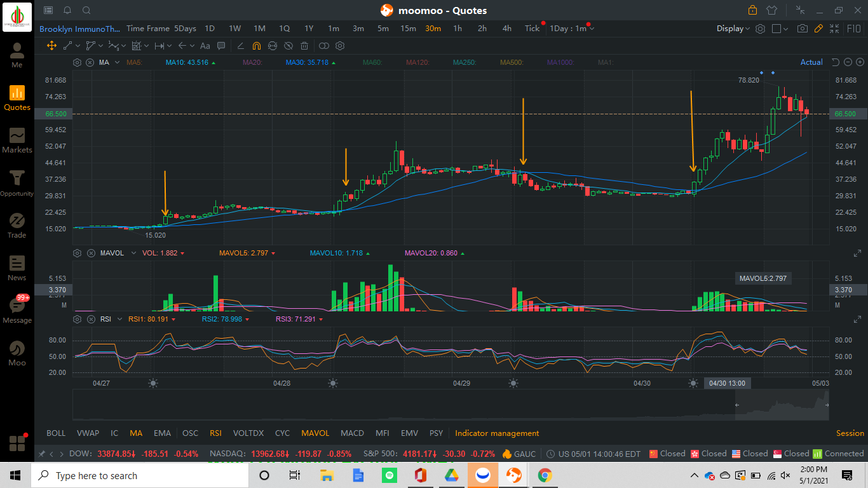Screen dimensions: 868x488
Task: Maximize the MAVOL volume panel
Action: point(857,253)
